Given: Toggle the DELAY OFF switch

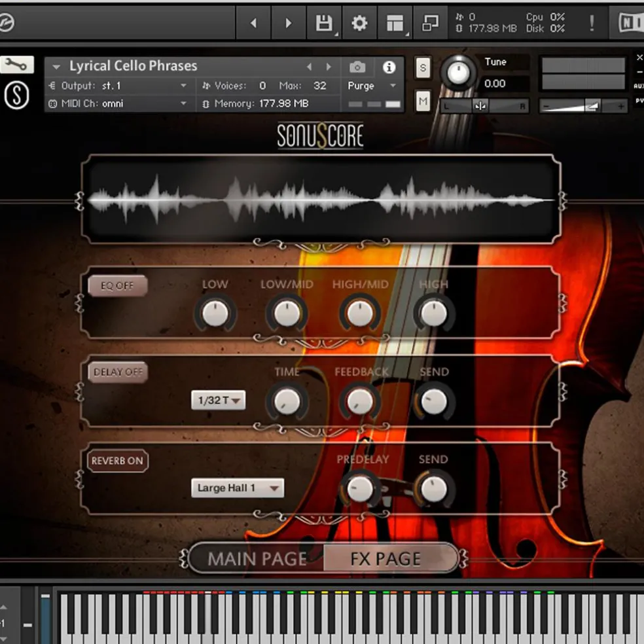Looking at the screenshot, I should [118, 372].
